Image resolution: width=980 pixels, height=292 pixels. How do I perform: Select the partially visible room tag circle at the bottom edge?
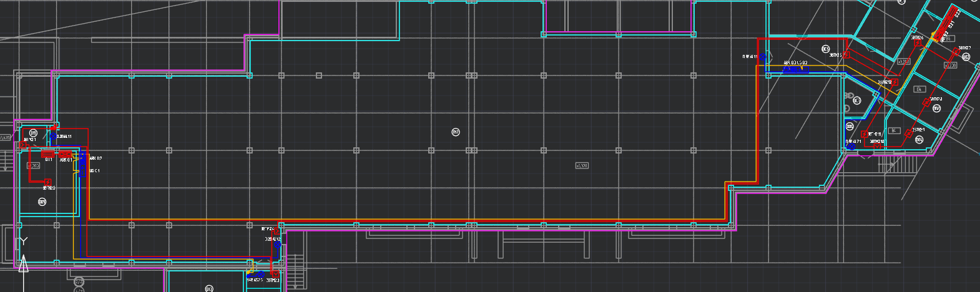(209, 288)
